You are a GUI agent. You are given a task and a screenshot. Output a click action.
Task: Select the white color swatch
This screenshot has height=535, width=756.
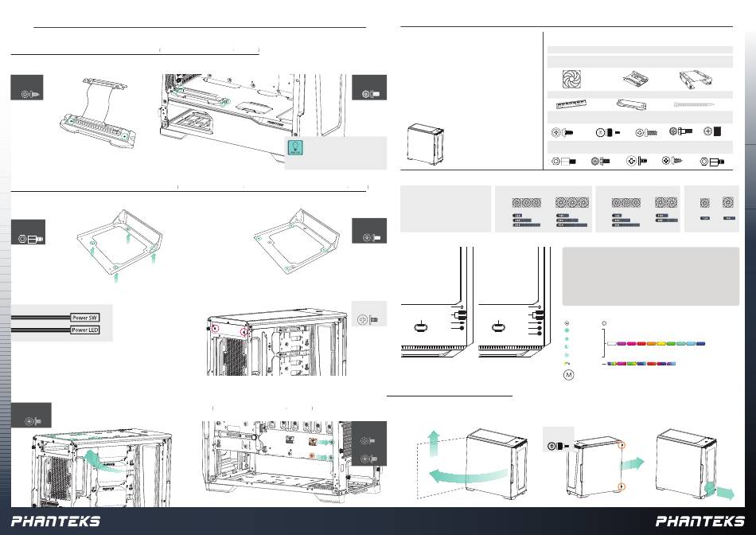pos(611,344)
